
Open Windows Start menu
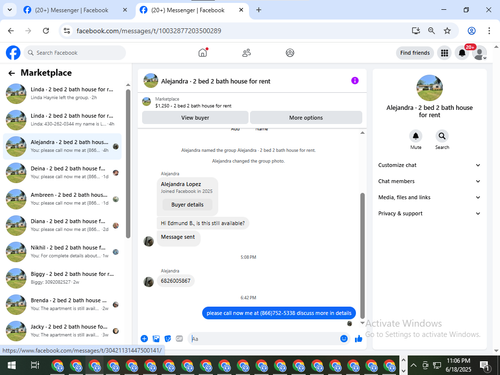pos(12,365)
